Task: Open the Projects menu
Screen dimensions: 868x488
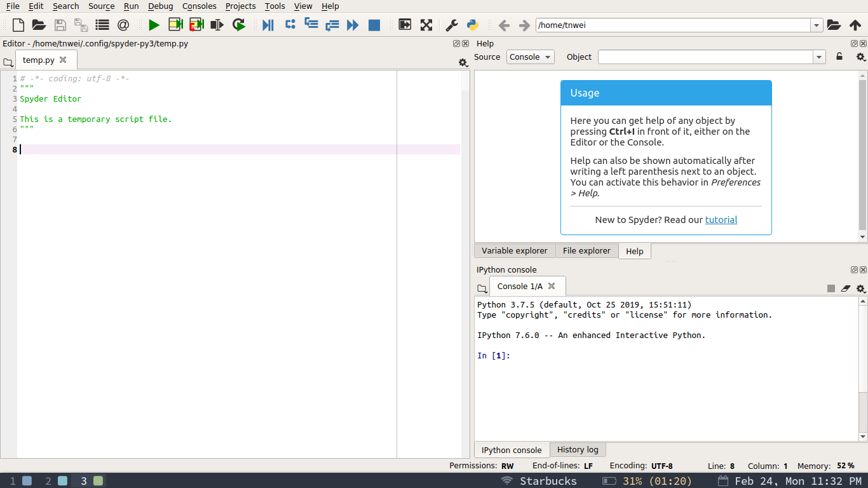Action: pyautogui.click(x=240, y=6)
